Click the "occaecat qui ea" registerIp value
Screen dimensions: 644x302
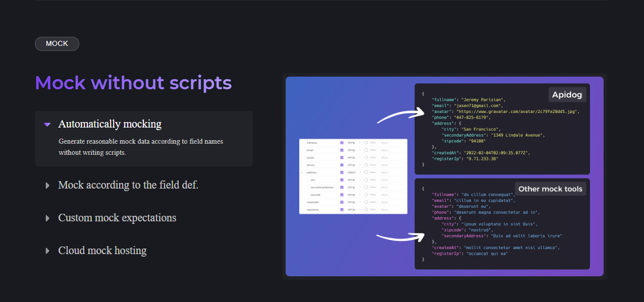487,254
